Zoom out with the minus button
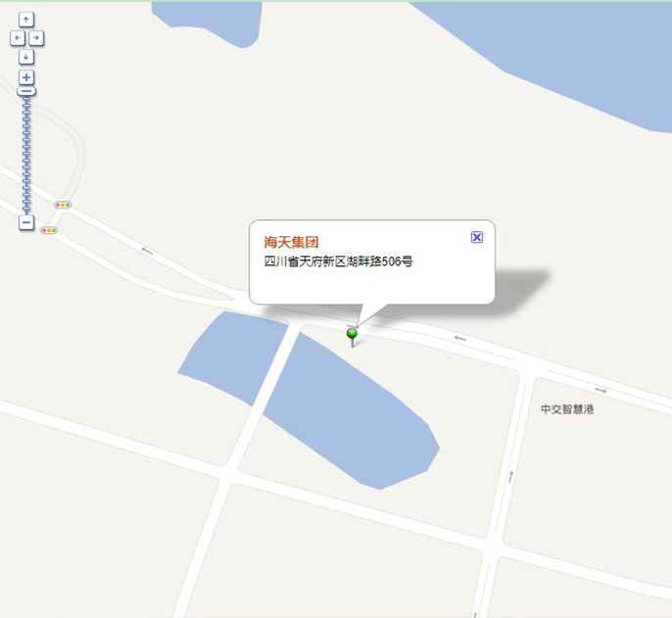 point(26,222)
